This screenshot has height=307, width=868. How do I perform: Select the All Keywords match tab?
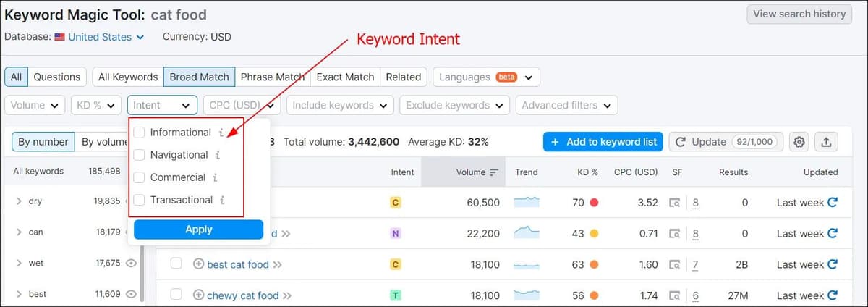(x=128, y=77)
